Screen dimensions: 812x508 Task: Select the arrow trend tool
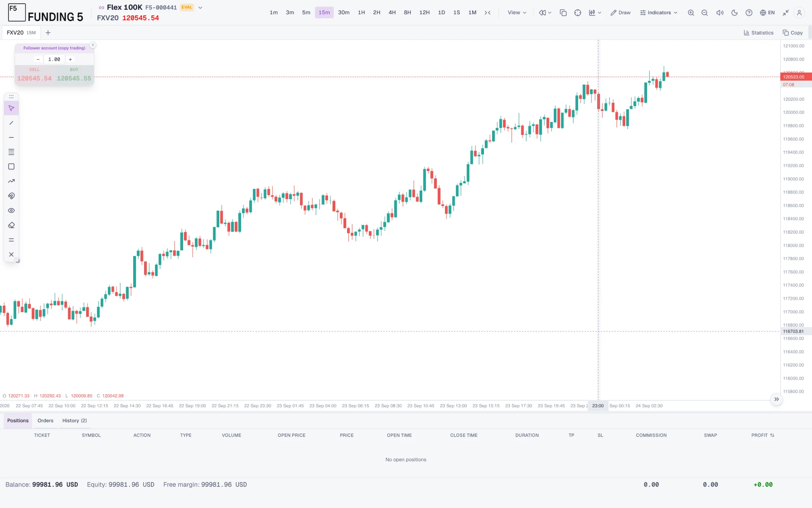[11, 181]
